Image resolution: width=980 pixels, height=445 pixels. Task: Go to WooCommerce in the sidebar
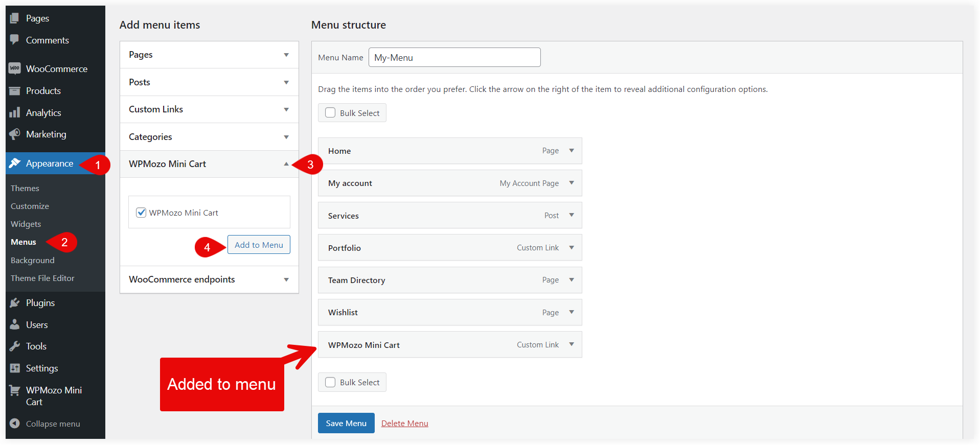click(x=57, y=68)
